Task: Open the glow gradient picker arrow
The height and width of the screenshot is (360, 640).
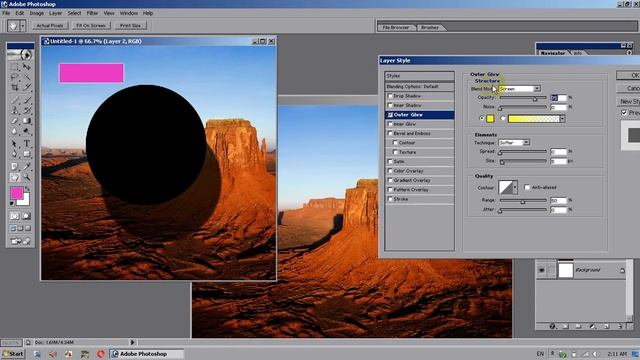Action: [x=562, y=118]
